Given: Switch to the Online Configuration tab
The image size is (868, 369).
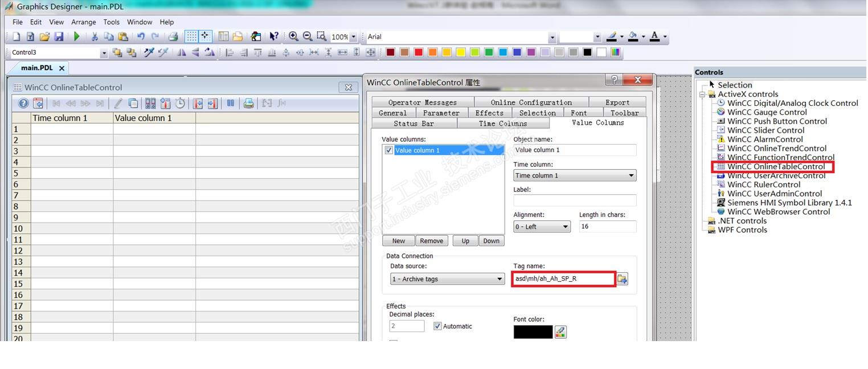Looking at the screenshot, I should (531, 102).
